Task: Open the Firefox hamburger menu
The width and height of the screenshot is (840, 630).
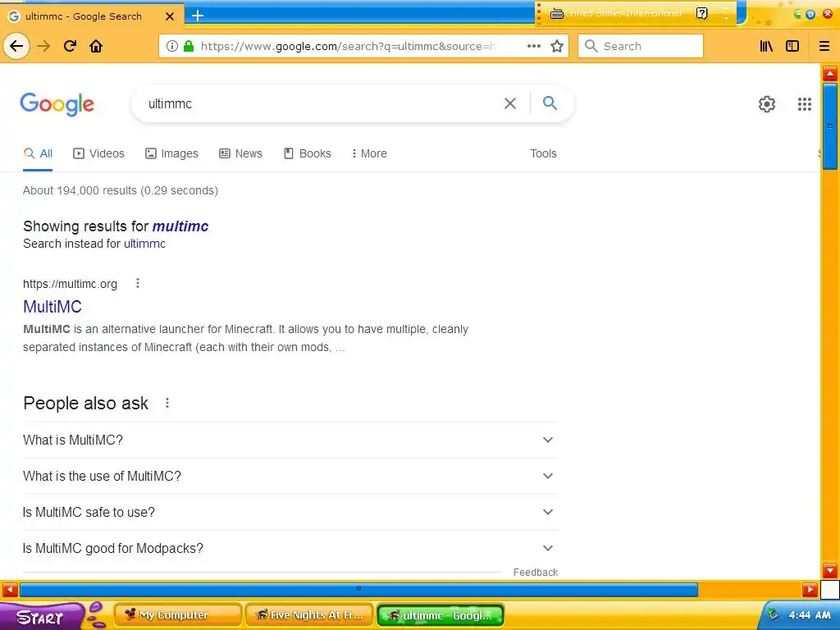Action: tap(824, 46)
